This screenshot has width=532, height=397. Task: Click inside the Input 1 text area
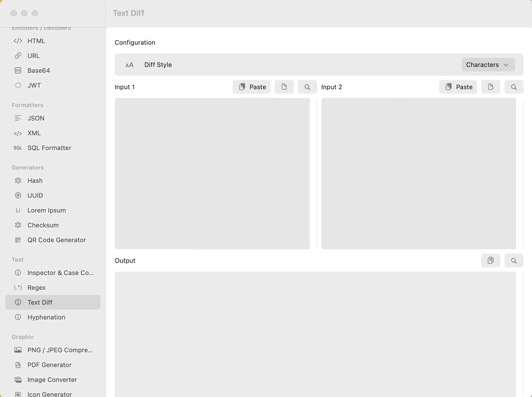pos(212,174)
